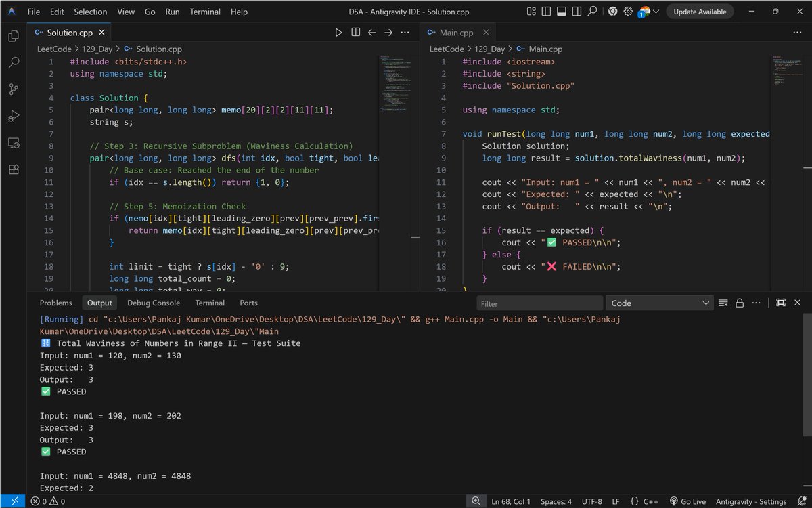Screen dimensions: 812x508
Task: Click the account avatar with notification badge
Action: 644,12
